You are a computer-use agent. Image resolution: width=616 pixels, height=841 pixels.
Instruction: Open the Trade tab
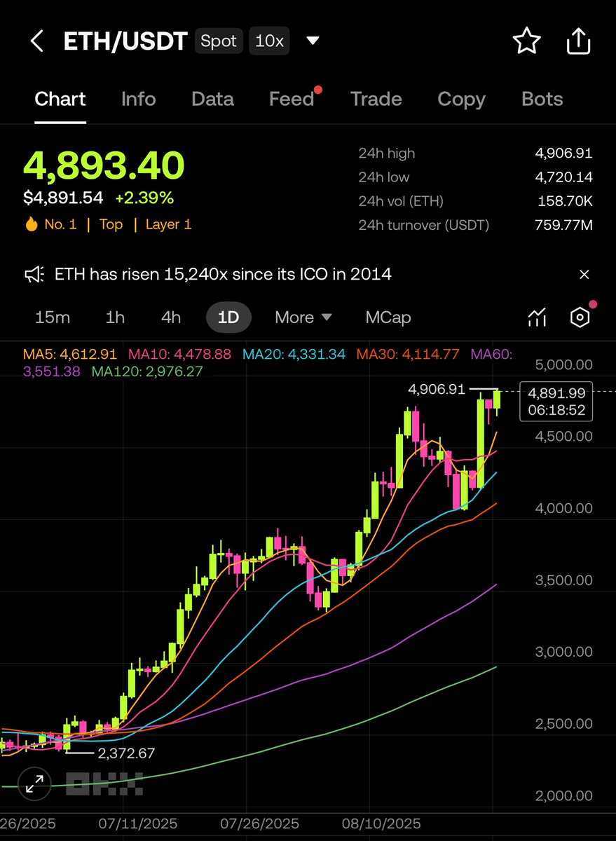click(x=376, y=100)
